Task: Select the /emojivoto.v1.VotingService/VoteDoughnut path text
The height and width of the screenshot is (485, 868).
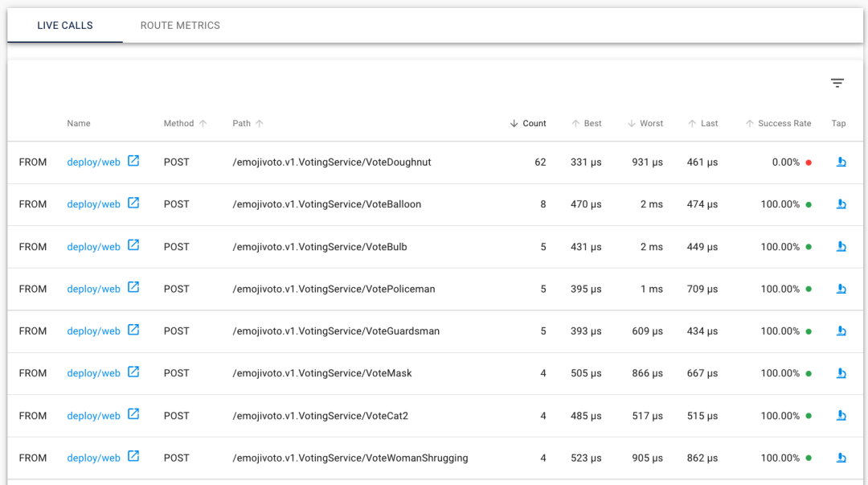Action: coord(332,162)
